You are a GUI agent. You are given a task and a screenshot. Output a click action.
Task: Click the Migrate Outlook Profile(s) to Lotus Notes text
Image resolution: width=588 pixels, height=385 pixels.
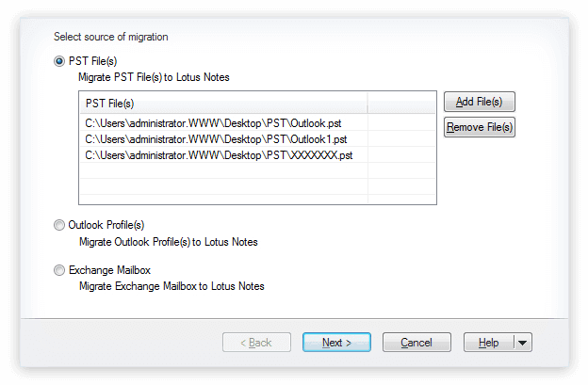pyautogui.click(x=169, y=242)
